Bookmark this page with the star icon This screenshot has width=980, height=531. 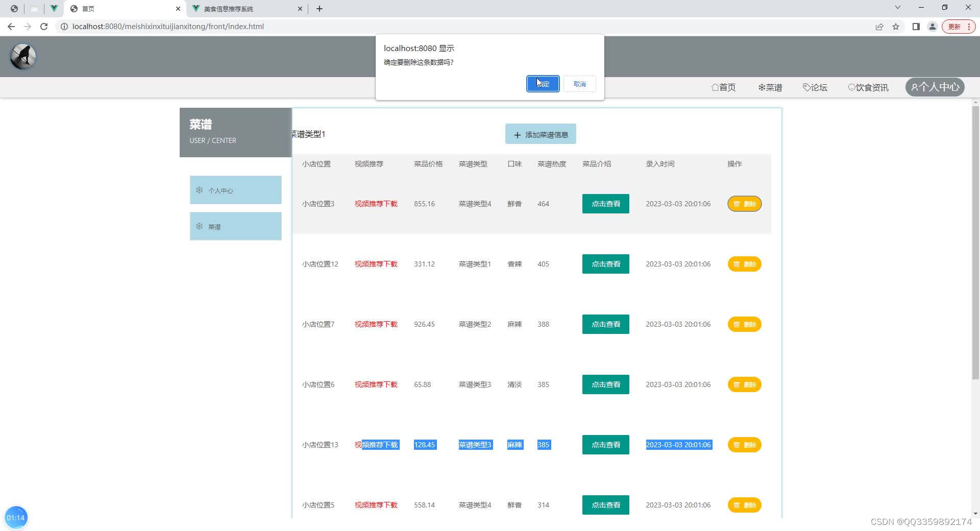[x=896, y=27]
